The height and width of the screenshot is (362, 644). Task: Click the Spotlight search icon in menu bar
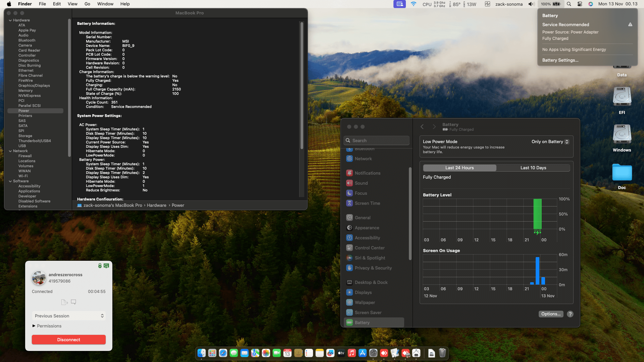coord(569,4)
